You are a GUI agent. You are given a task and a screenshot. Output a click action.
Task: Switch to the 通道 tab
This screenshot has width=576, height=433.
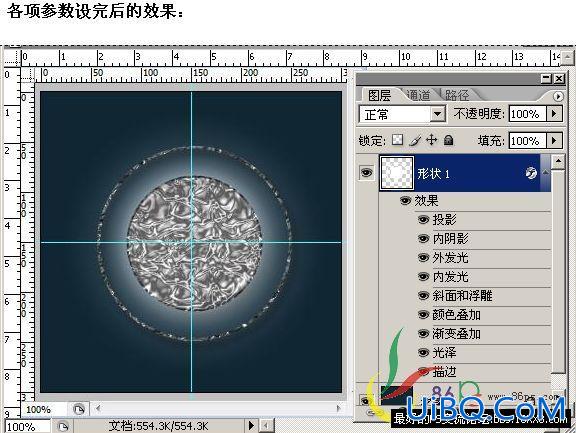click(x=418, y=95)
